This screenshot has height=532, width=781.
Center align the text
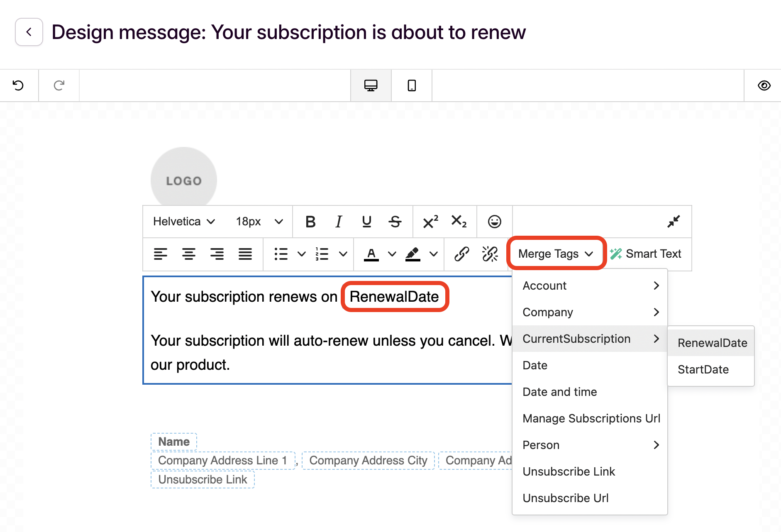tap(189, 254)
